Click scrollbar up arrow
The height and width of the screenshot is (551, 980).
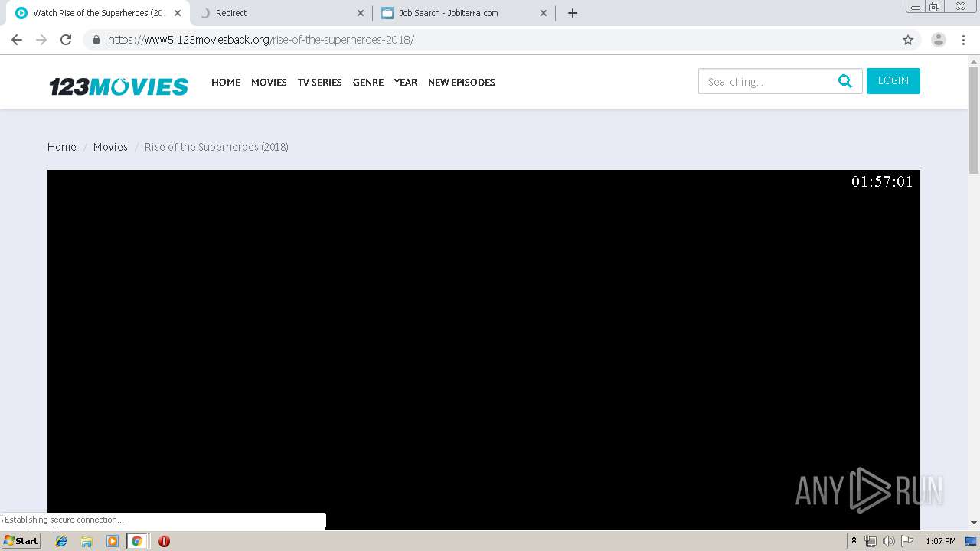pos(974,60)
